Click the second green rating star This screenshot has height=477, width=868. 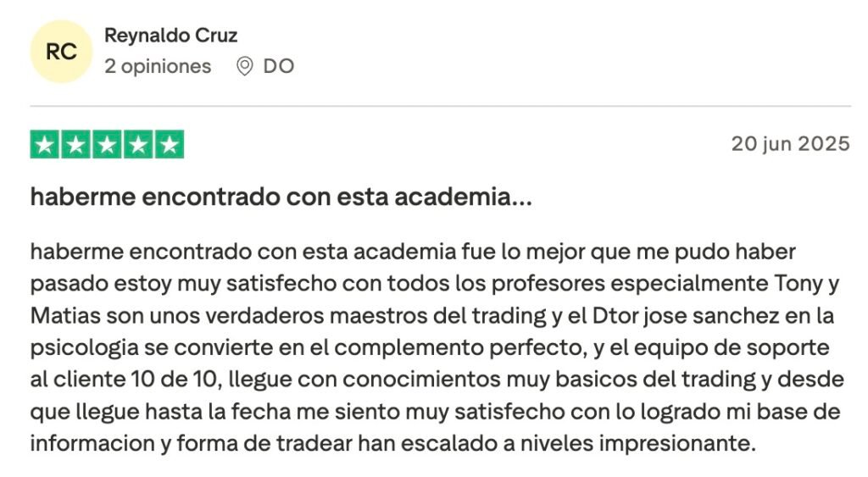(75, 144)
